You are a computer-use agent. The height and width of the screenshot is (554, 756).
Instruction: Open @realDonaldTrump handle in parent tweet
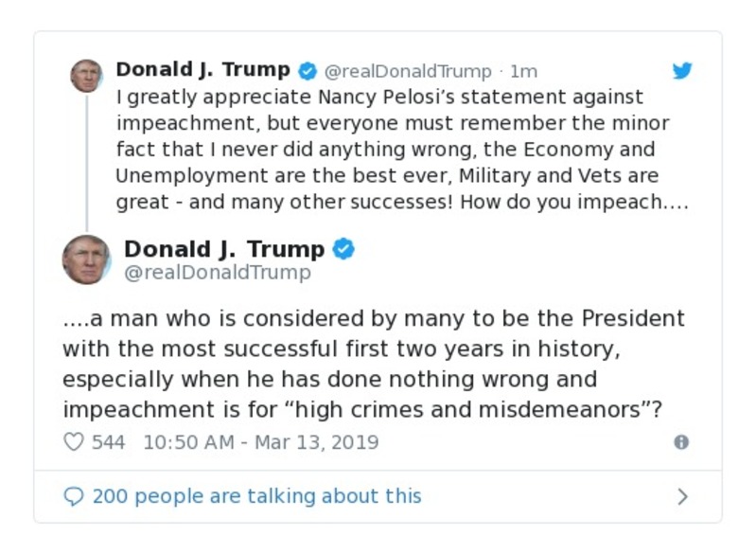tap(408, 71)
